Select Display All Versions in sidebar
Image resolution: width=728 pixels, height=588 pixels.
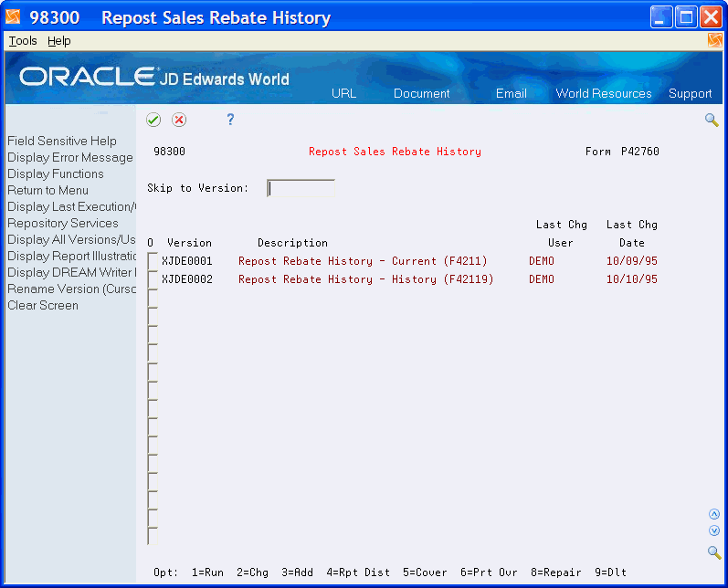coord(71,239)
